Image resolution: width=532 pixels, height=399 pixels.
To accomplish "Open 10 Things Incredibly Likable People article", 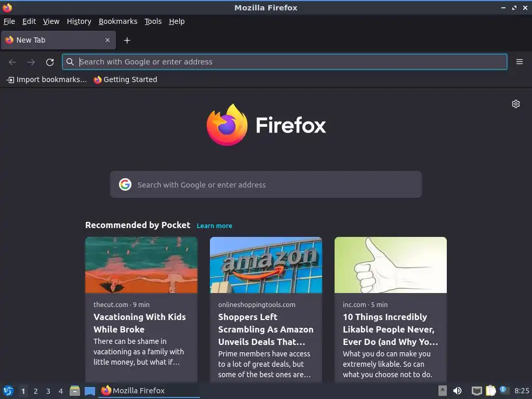I will [x=390, y=329].
